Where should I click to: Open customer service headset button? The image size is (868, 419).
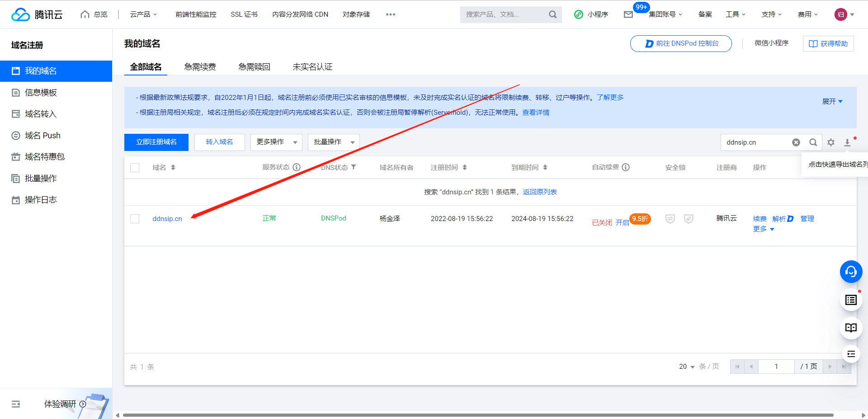click(x=851, y=272)
